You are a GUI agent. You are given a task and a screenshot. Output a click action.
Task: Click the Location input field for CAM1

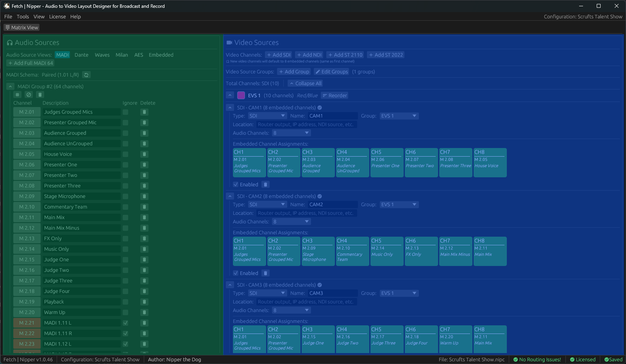click(x=306, y=124)
